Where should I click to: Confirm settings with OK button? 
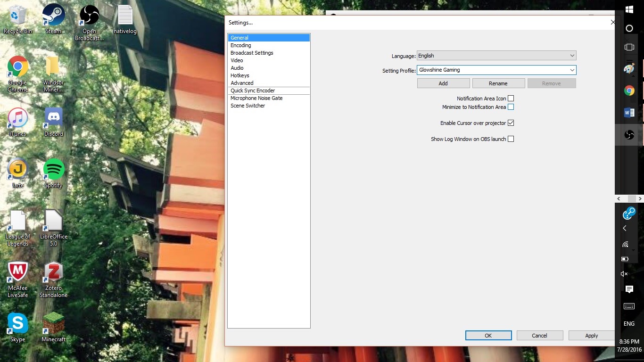pyautogui.click(x=488, y=336)
